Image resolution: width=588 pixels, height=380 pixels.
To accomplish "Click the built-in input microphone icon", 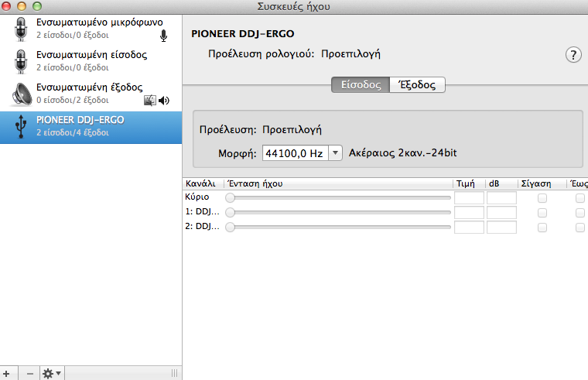I will (x=21, y=61).
